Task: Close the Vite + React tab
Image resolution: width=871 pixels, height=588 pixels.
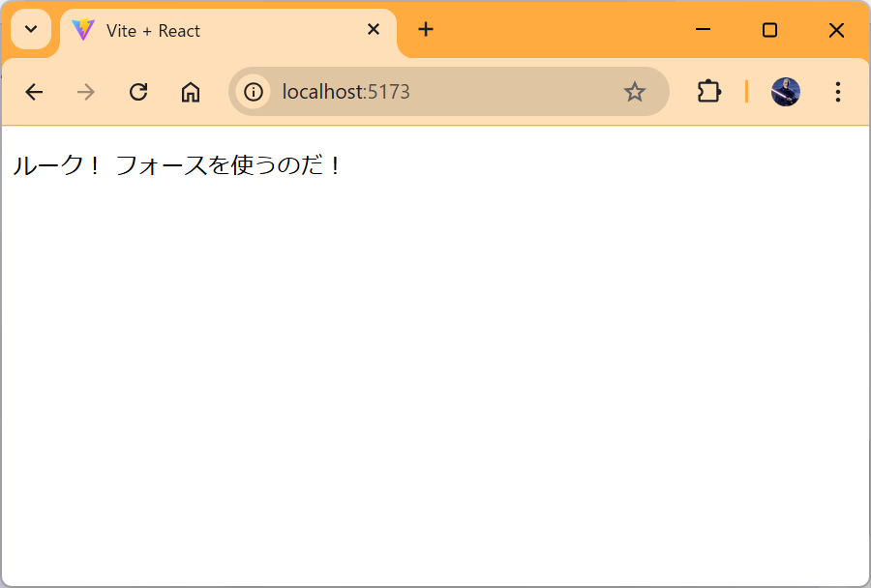Action: click(x=374, y=30)
